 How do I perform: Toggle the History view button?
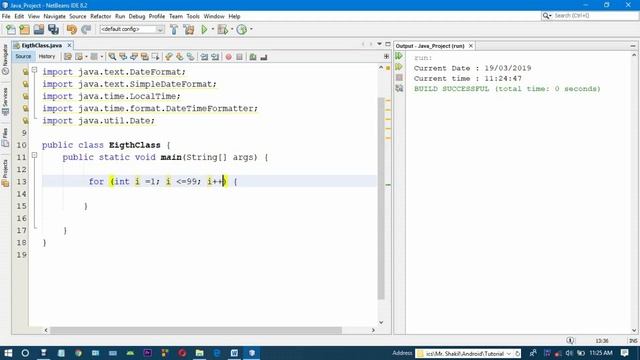(x=47, y=57)
